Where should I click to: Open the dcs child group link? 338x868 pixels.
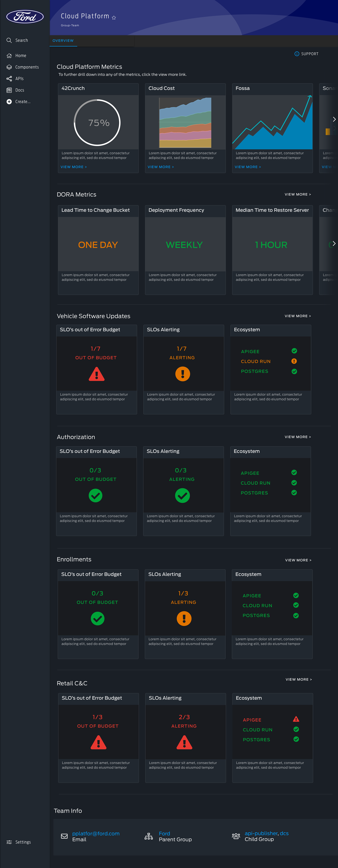[284, 833]
